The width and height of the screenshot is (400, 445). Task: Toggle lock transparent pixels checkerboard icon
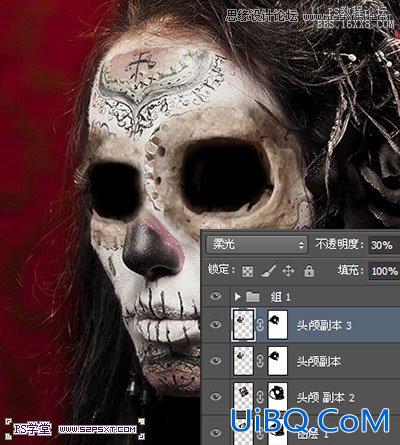point(247,271)
